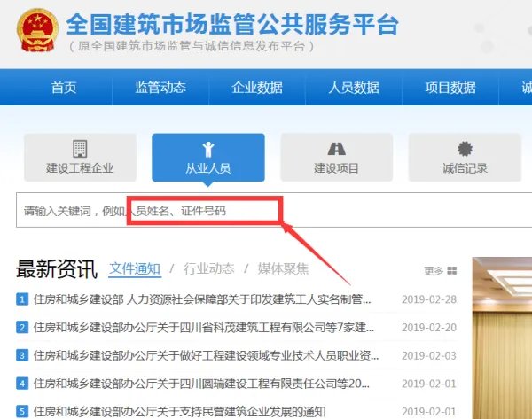Open news about 四川省科茂建筑工程有限公司
This screenshot has width=532, height=419.
[x=204, y=328]
